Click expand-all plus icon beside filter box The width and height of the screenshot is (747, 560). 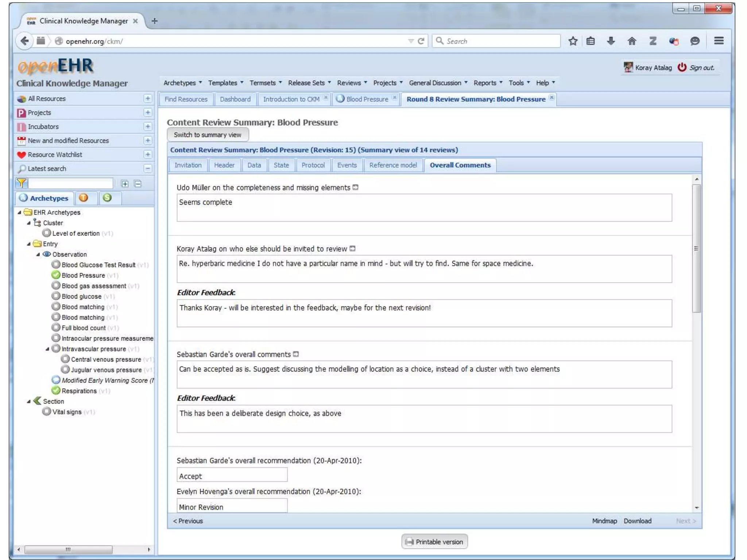click(x=125, y=184)
